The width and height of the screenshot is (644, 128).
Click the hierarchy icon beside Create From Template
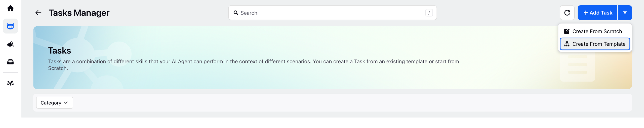[x=567, y=44]
